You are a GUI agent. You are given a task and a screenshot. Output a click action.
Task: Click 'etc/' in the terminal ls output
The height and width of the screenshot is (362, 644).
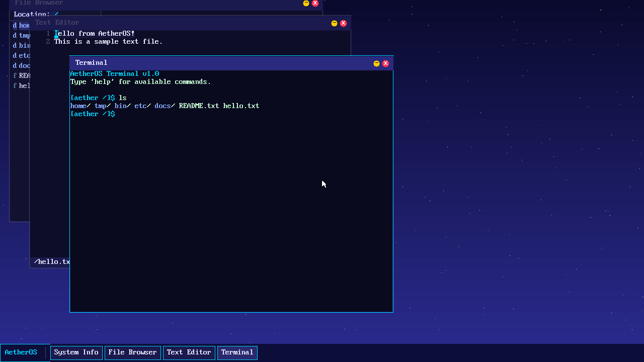point(143,106)
